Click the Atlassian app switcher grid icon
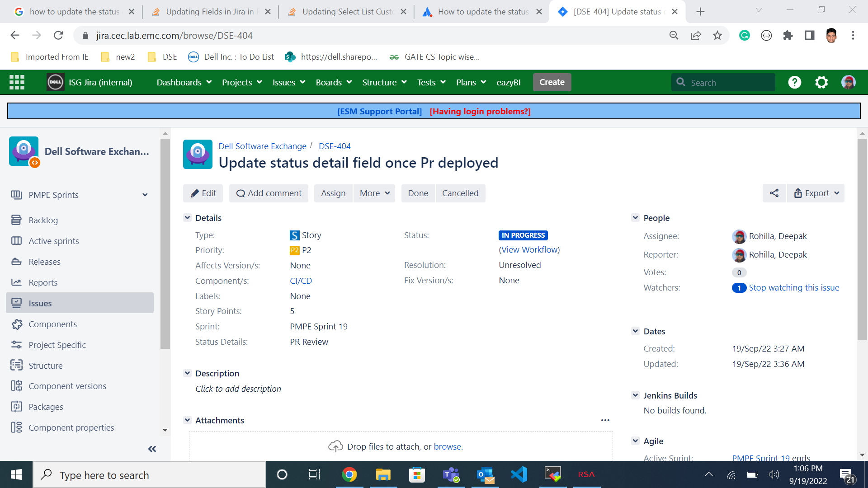Screen dimensions: 868x488 (17, 82)
